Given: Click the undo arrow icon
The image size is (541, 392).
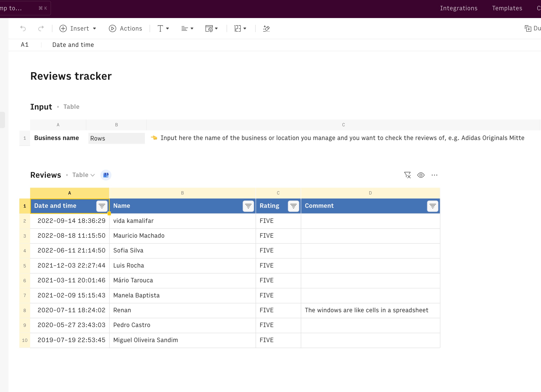Looking at the screenshot, I should tap(23, 29).
